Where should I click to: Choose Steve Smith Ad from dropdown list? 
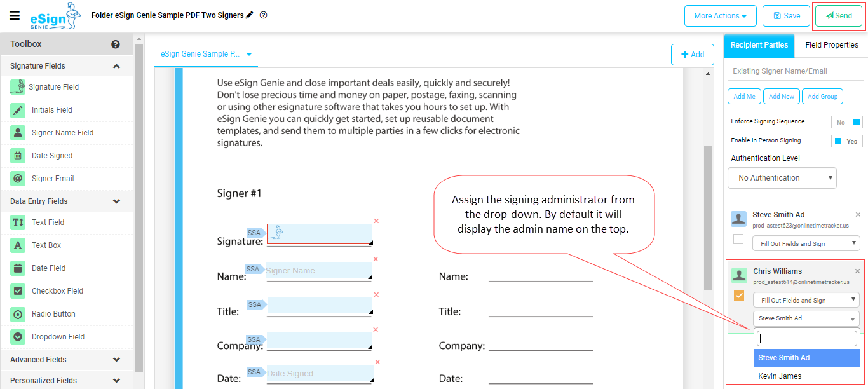[807, 358]
